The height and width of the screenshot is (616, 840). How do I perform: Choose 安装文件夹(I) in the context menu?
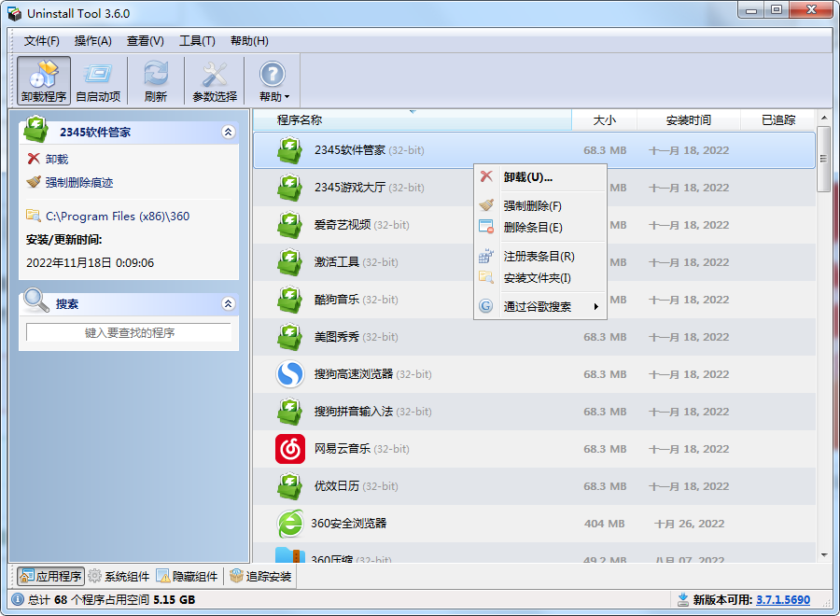click(540, 277)
